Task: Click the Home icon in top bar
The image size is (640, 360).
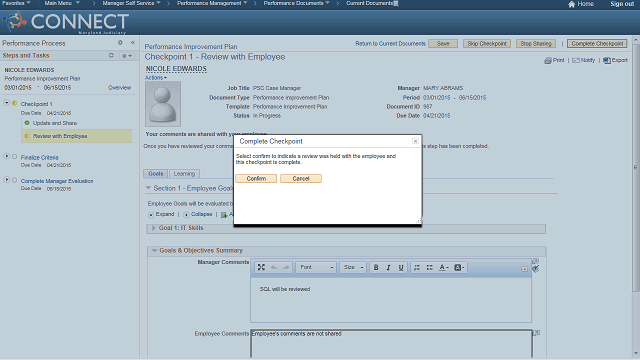Action: coord(571,4)
